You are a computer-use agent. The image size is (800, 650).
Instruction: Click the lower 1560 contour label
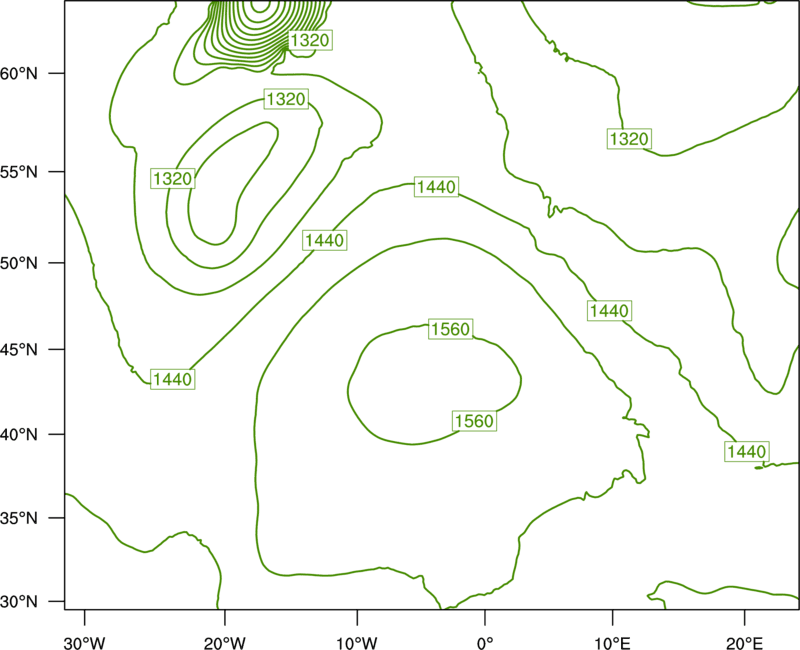[474, 421]
